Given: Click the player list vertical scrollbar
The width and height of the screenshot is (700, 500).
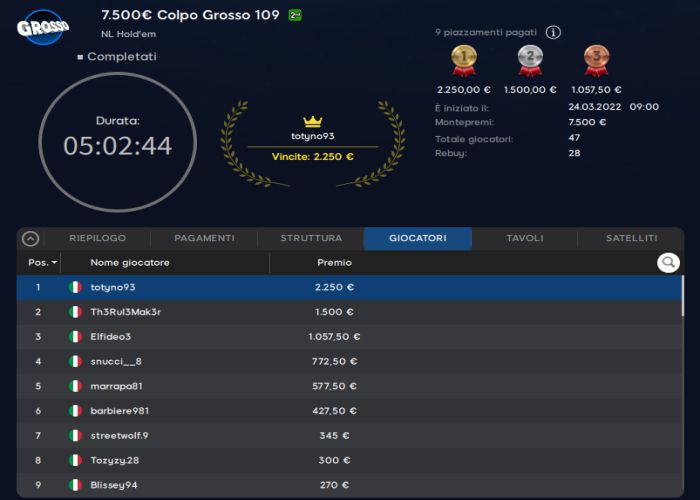Looking at the screenshot, I should tap(683, 300).
